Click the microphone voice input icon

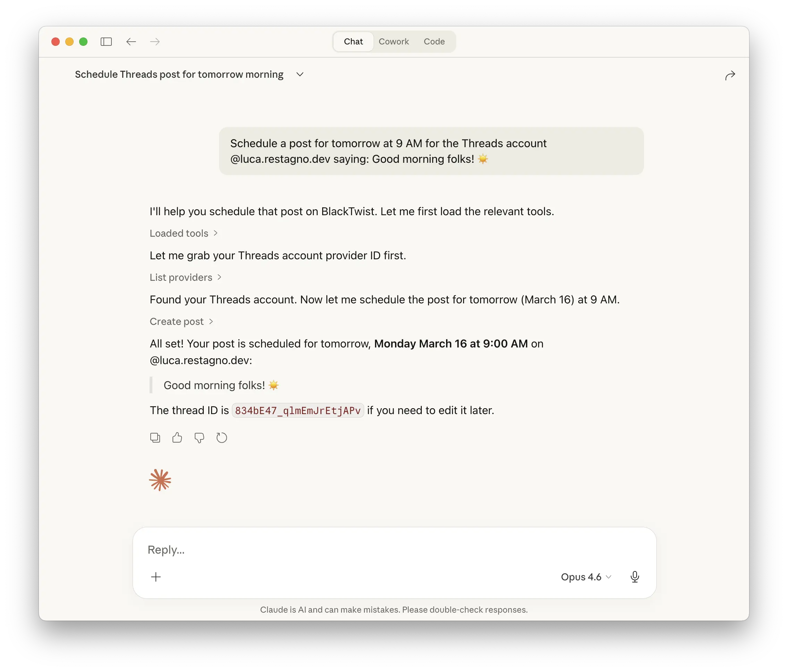pyautogui.click(x=634, y=577)
